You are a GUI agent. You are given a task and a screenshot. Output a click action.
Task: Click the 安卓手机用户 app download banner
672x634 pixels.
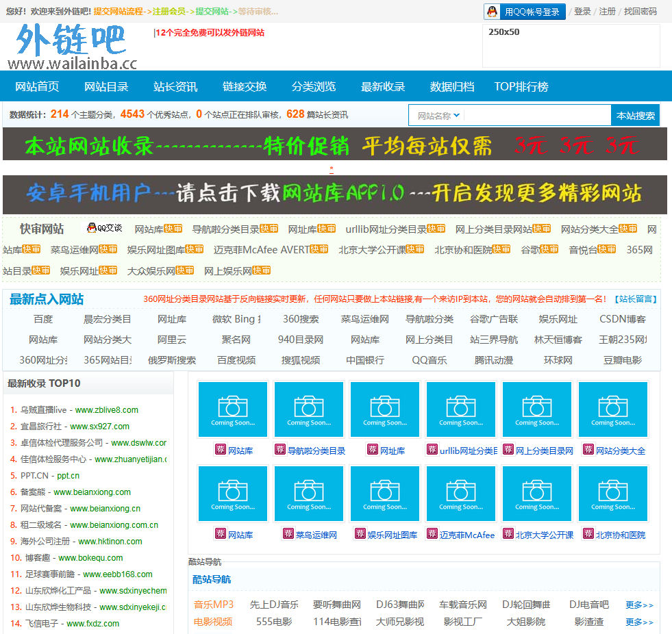[335, 194]
